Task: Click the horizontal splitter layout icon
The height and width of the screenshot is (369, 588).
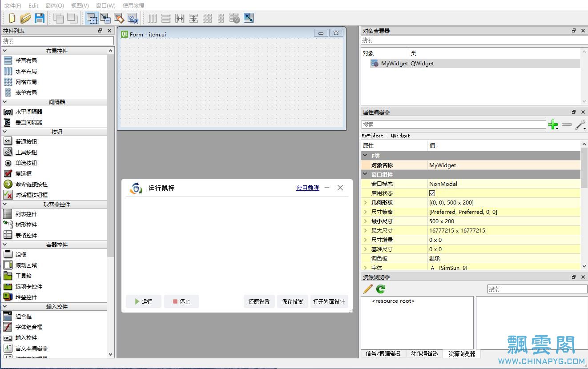Action: [x=180, y=18]
